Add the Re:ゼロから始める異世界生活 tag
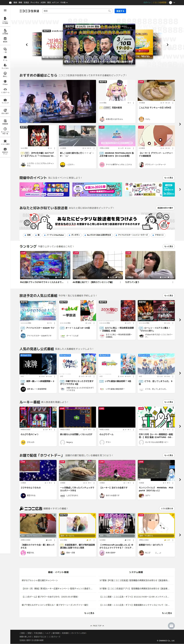Viewport: 184px width, 644px height. click(97, 235)
